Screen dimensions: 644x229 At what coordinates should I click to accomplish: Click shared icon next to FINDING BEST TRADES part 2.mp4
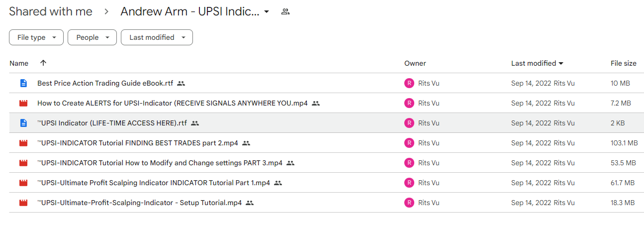[x=246, y=143]
